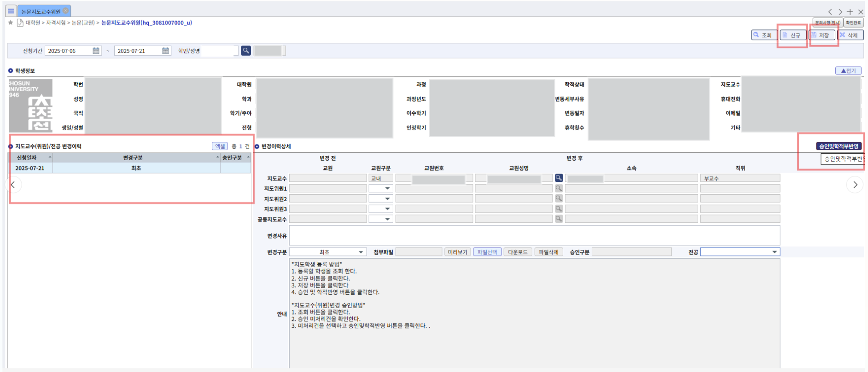Click the 승인및학적부반영 button
Image resolution: width=868 pixels, height=372 pixels.
(x=839, y=146)
